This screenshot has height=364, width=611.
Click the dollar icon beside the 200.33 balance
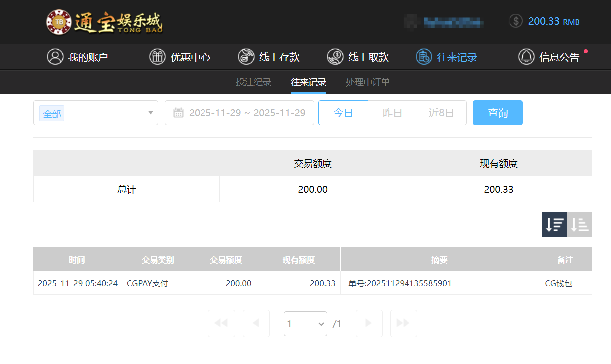pyautogui.click(x=515, y=21)
